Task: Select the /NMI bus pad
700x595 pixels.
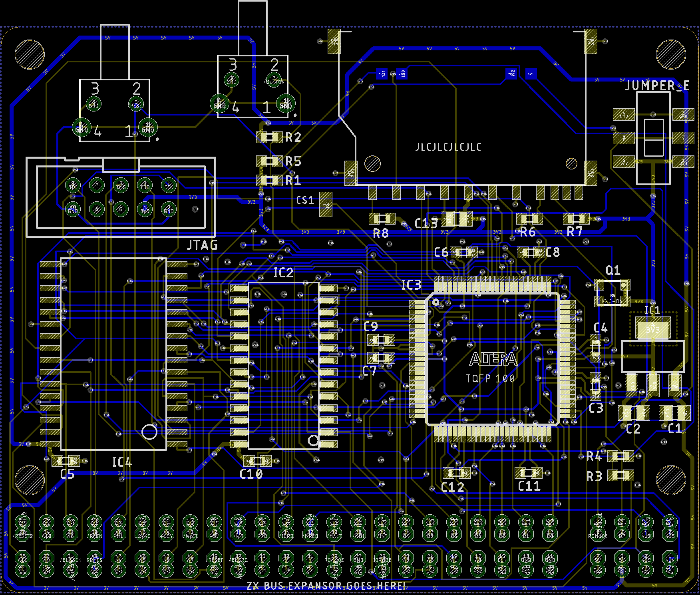Action: [x=358, y=534]
